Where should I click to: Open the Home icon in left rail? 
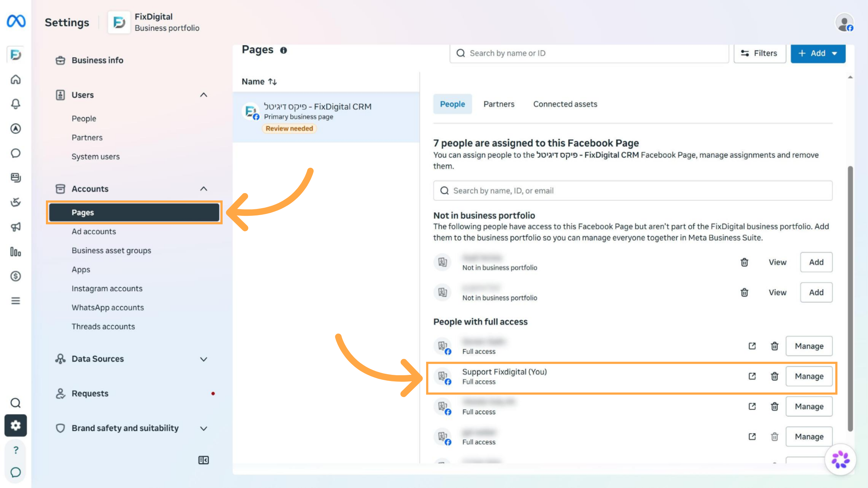(x=16, y=79)
